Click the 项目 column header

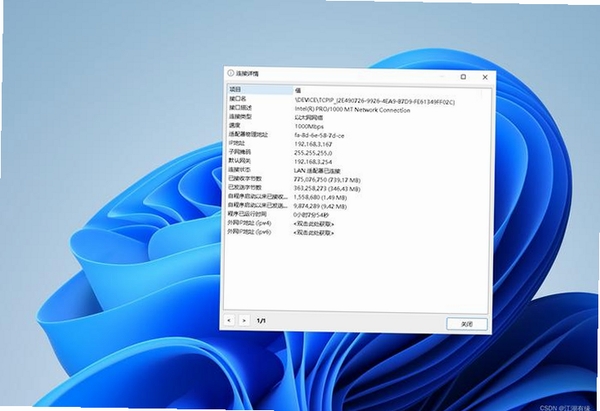click(x=261, y=90)
